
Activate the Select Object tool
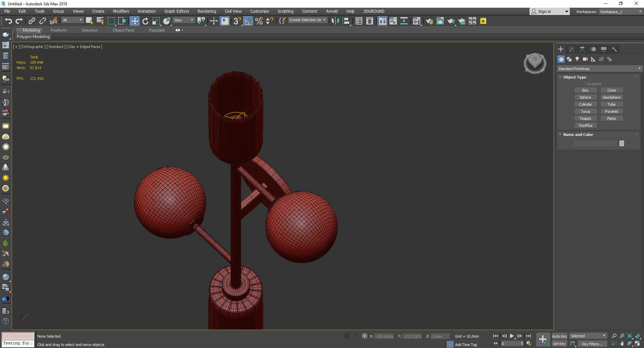89,21
